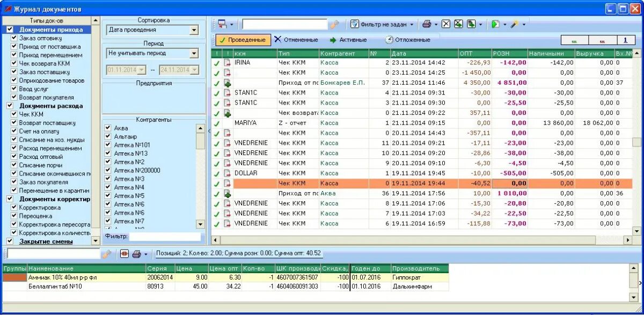This screenshot has height=315, width=644.
Task: Click the Фильтр input under the contractors list
Action: click(165, 236)
